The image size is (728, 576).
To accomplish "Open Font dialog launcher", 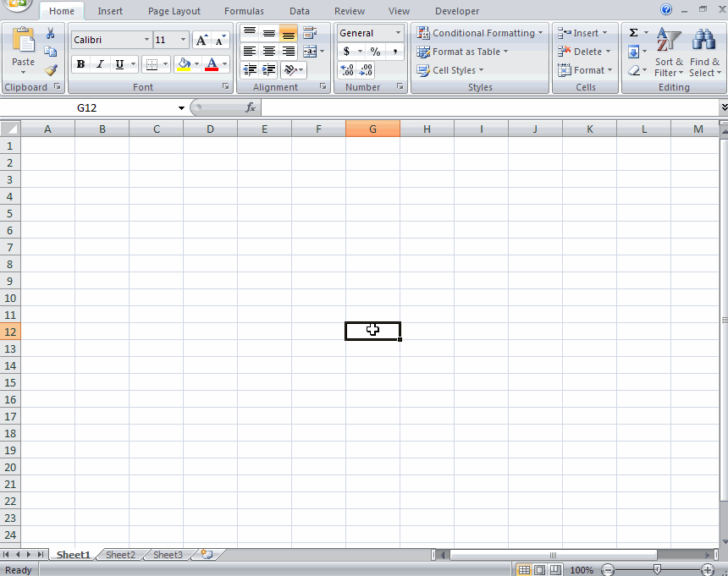I will [x=226, y=87].
